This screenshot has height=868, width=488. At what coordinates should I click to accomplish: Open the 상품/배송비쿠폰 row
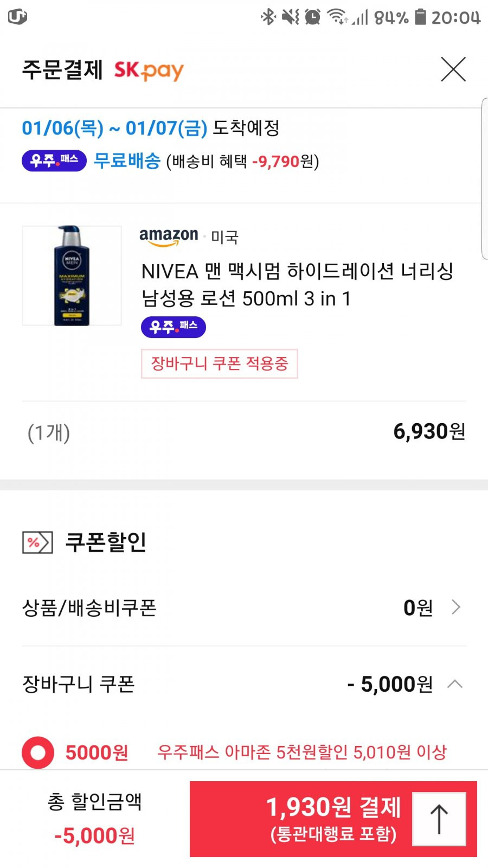pos(244,608)
